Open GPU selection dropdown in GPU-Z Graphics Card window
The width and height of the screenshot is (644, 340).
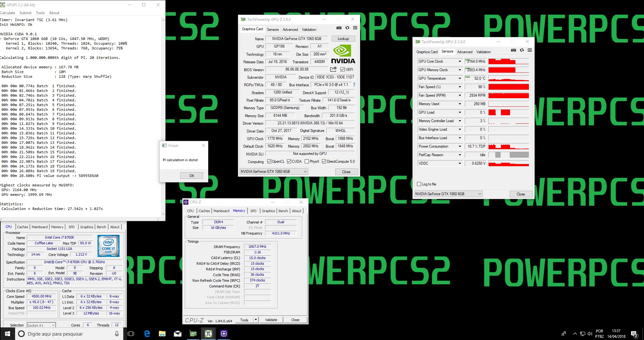(x=274, y=172)
